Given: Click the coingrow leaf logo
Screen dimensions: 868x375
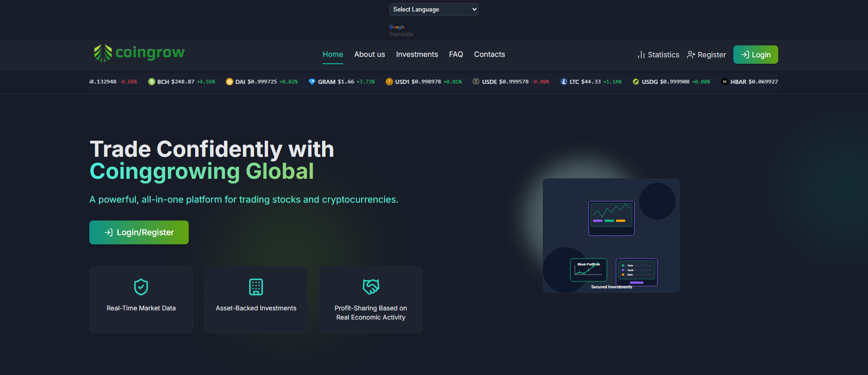Looking at the screenshot, I should (x=103, y=53).
